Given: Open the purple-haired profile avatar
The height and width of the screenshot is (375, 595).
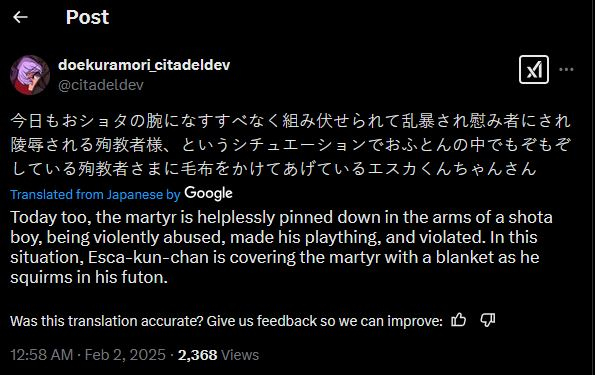Looking at the screenshot, I should tap(30, 75).
